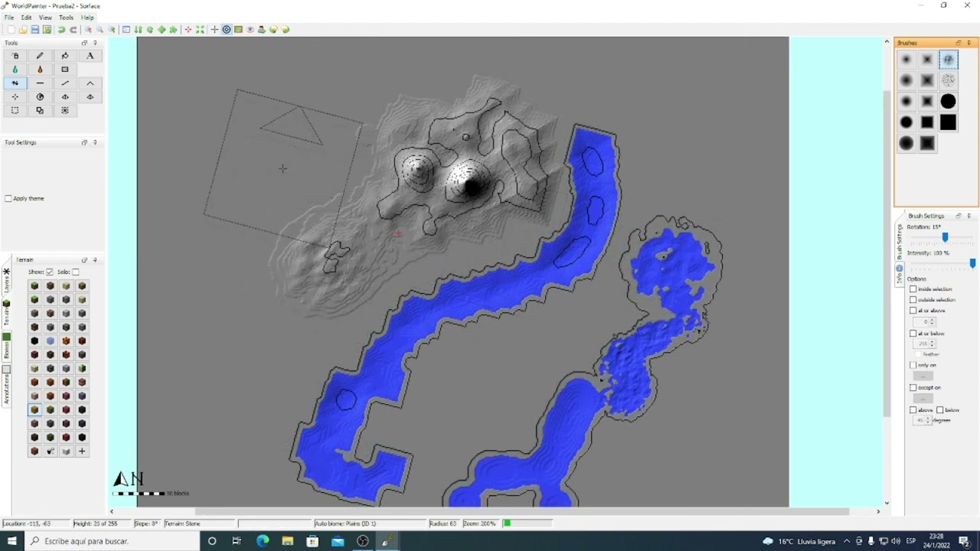Enable the 'only on' checkbox
Screen dimensions: 980x551
click(x=913, y=365)
